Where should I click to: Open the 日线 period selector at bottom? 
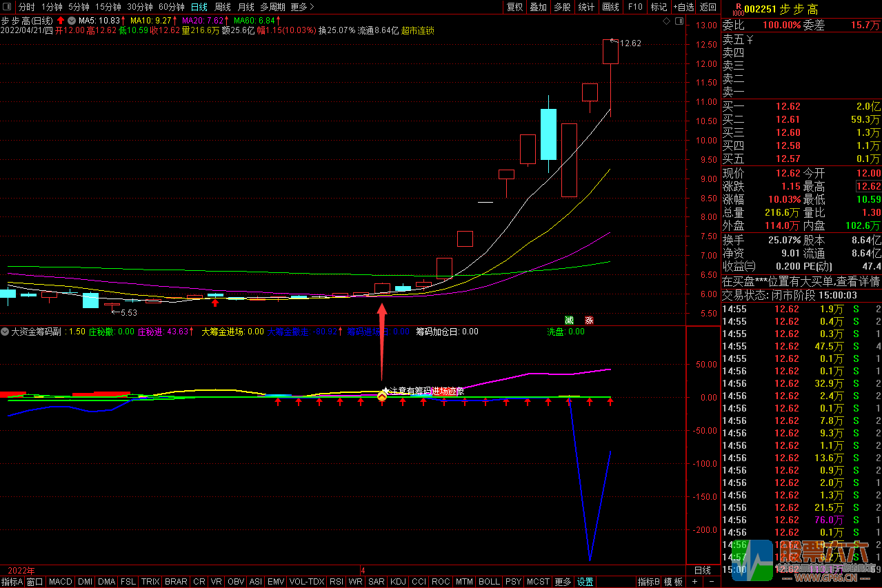(703, 570)
